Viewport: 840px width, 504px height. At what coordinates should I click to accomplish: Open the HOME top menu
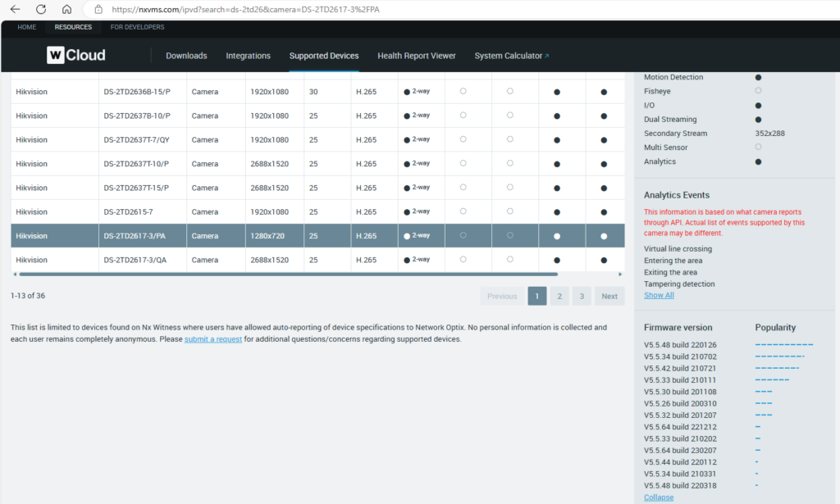point(27,27)
